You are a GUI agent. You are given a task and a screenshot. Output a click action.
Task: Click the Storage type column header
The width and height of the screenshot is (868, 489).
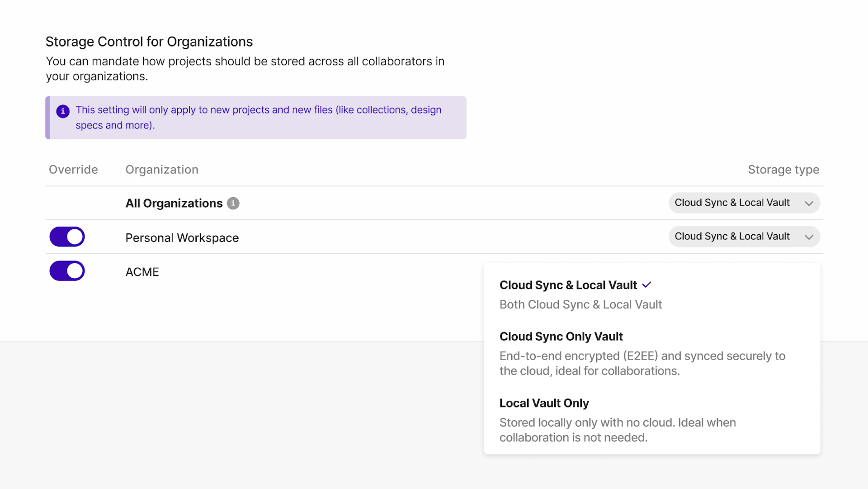(783, 170)
